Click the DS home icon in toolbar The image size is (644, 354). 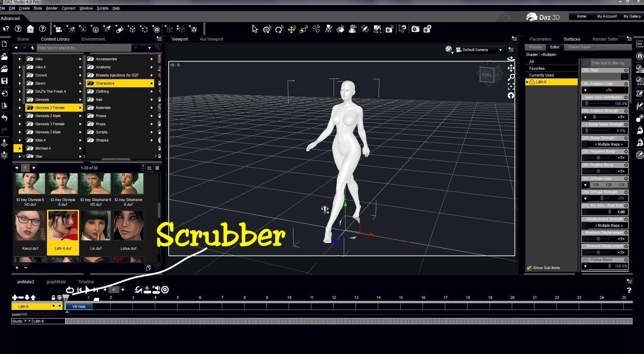tap(30, 29)
